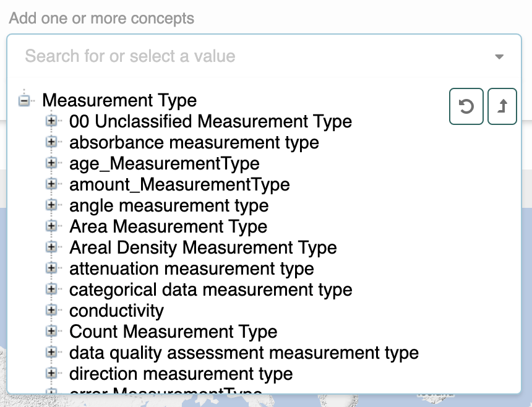
Task: Expand the Area Measurement Type node
Action: pyautogui.click(x=52, y=226)
